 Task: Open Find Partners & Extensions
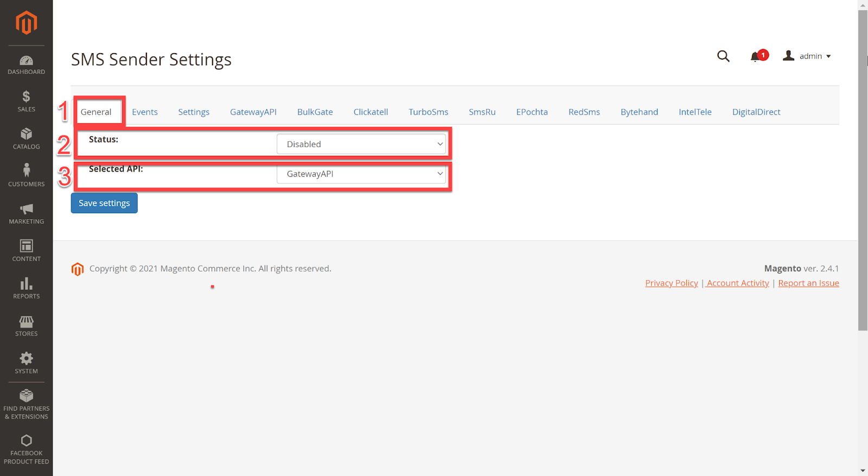(x=26, y=405)
